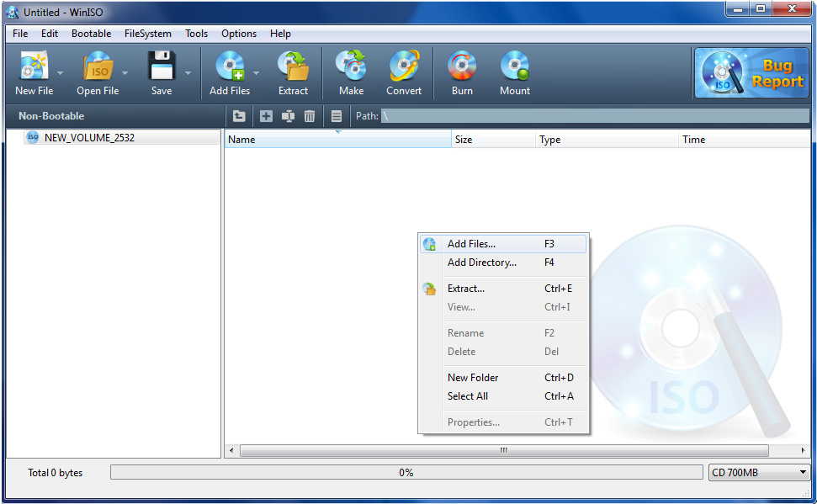Open the File menu
The width and height of the screenshot is (817, 504).
pyautogui.click(x=20, y=34)
